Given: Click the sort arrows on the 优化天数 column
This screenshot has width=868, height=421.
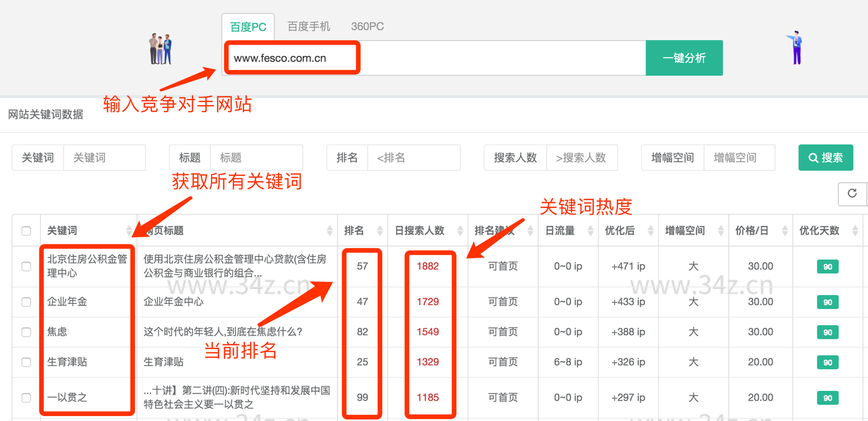Looking at the screenshot, I should [x=855, y=230].
